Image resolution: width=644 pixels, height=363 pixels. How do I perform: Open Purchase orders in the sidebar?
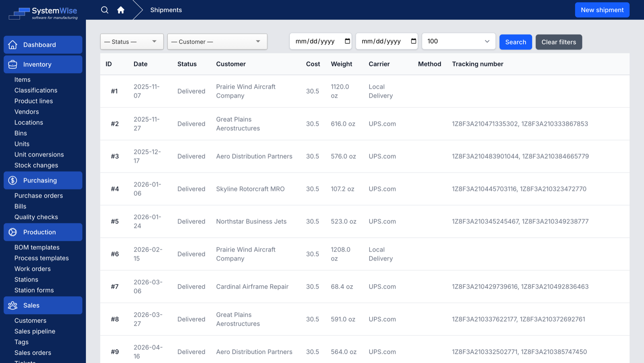point(39,196)
